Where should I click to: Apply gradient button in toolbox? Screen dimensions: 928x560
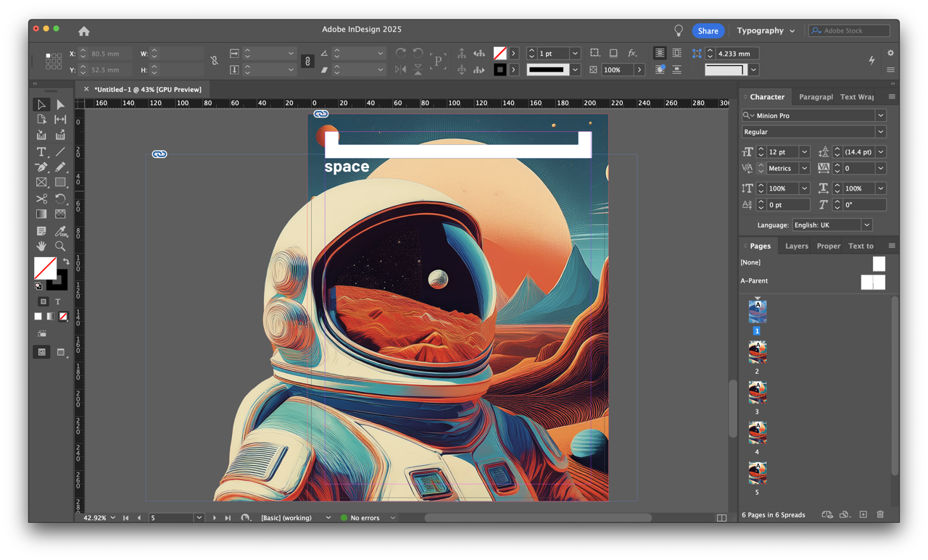(x=51, y=317)
